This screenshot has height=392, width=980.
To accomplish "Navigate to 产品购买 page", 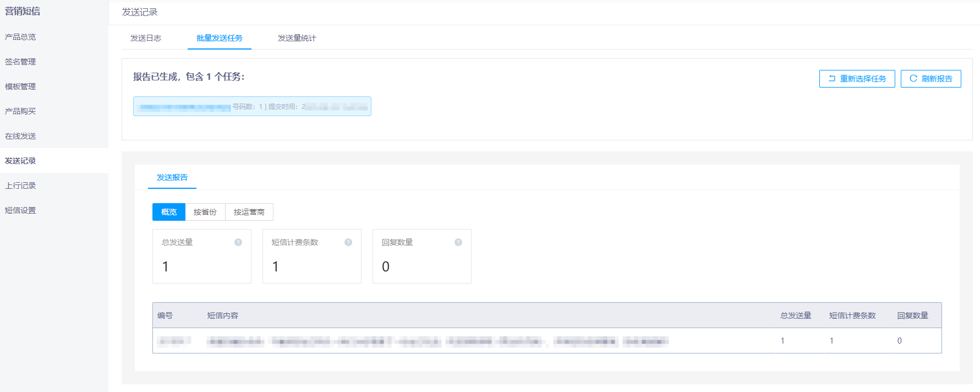I will click(20, 111).
